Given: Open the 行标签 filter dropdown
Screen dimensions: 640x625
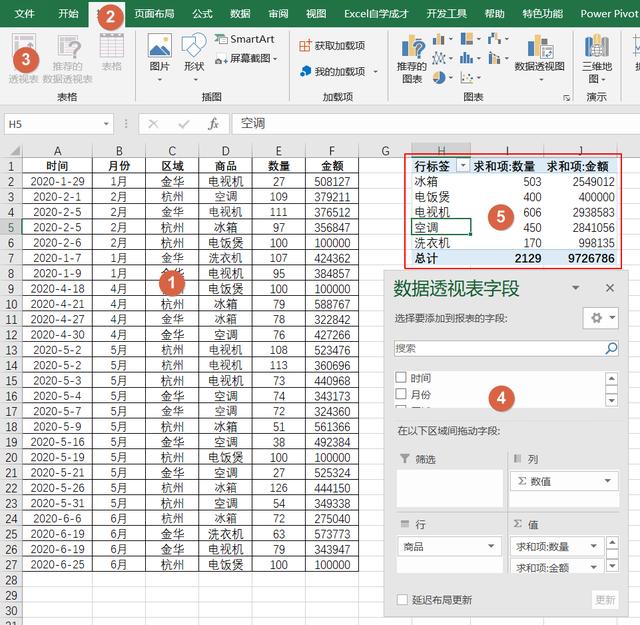Looking at the screenshot, I should 463,166.
